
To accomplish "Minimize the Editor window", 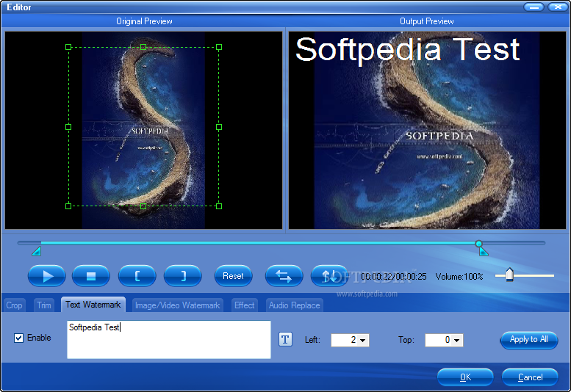I will coord(534,7).
